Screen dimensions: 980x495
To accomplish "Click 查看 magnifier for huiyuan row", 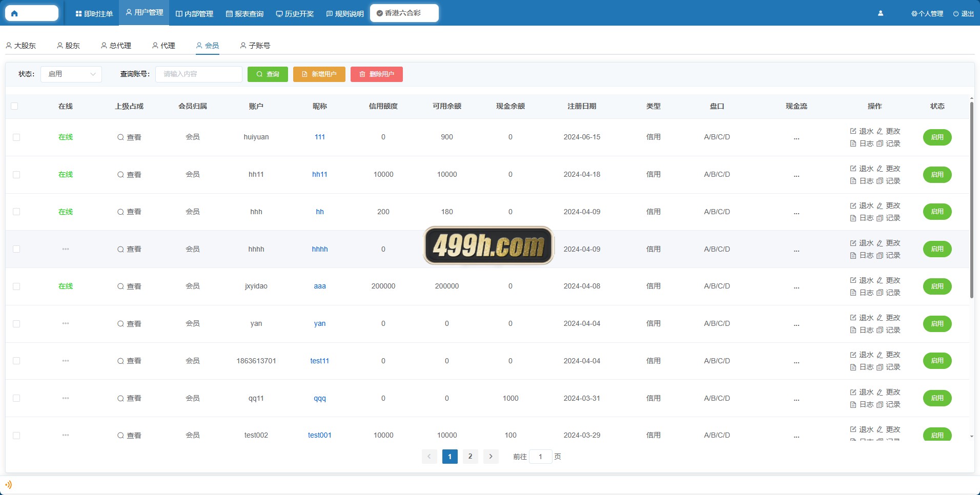I will (120, 137).
